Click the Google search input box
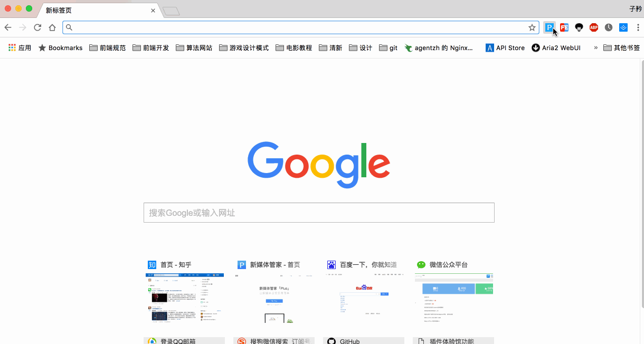The image size is (644, 344). pos(319,213)
